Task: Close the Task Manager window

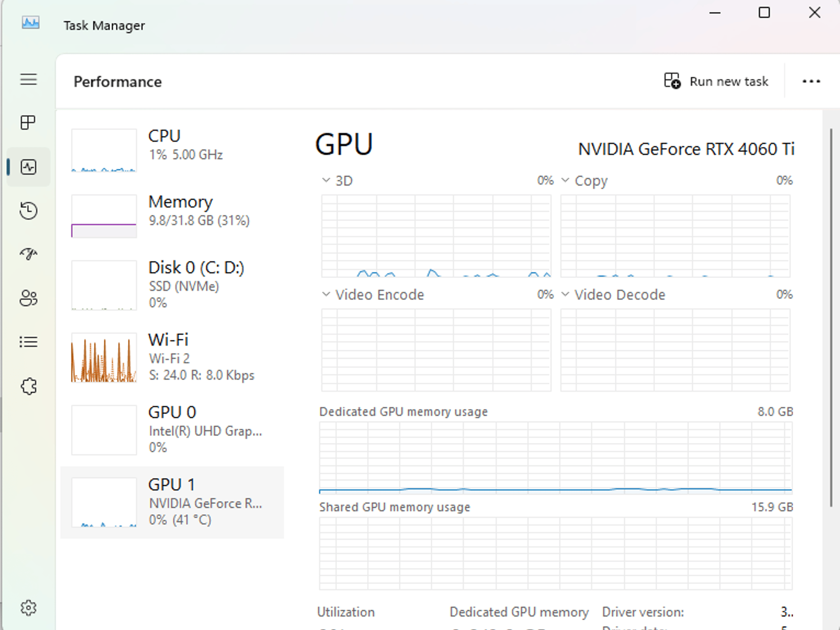Action: pyautogui.click(x=815, y=13)
